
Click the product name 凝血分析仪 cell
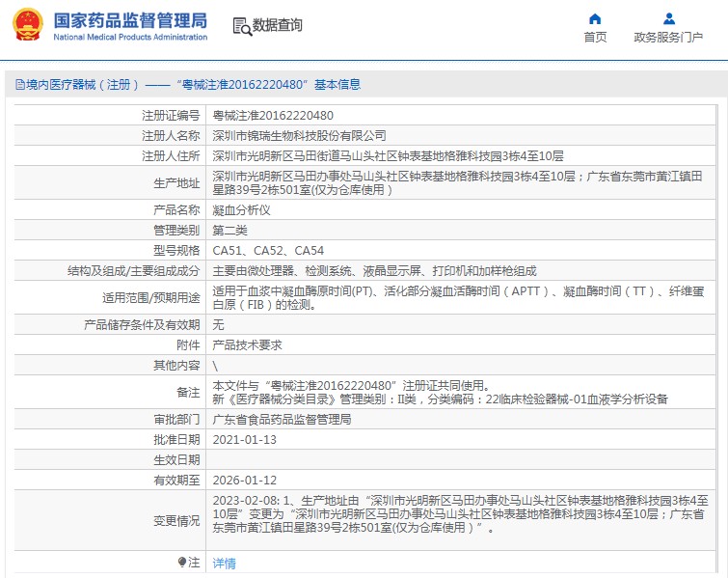point(241,209)
